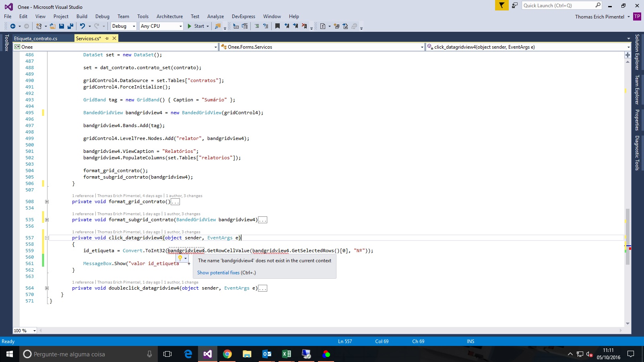Open the Analyze menu

coord(215,16)
